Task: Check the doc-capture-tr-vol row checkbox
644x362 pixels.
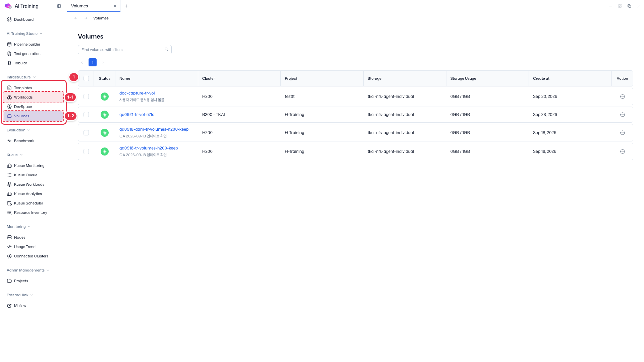Action: pos(86,97)
